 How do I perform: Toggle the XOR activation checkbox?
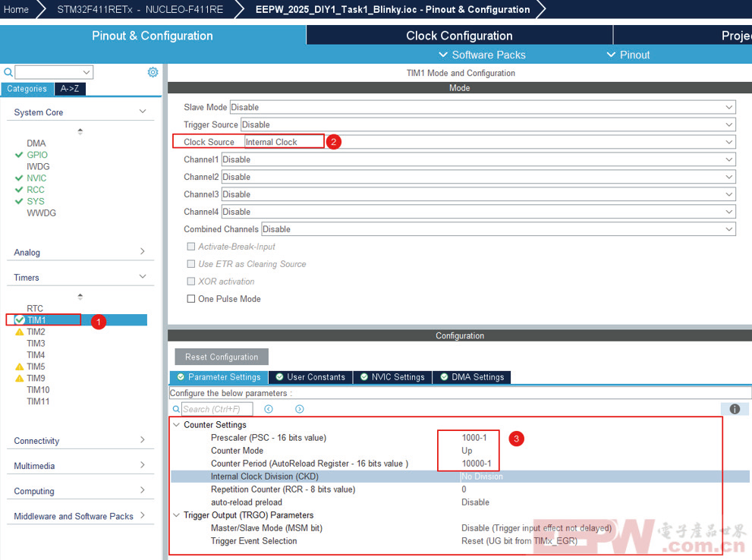click(x=191, y=282)
